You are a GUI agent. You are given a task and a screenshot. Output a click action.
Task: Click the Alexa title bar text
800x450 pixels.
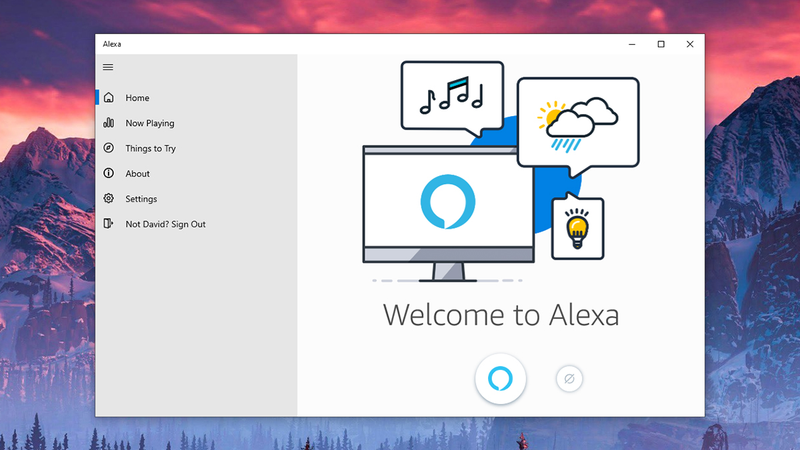[112, 44]
